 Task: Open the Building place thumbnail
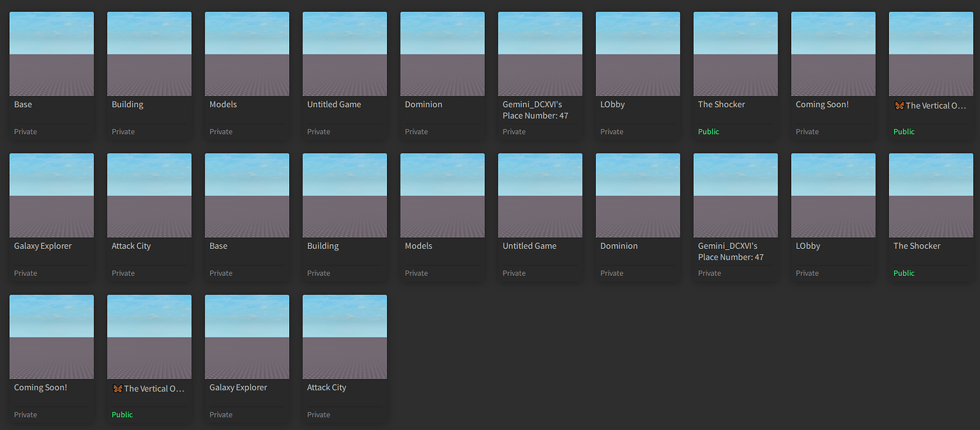pyautogui.click(x=149, y=53)
